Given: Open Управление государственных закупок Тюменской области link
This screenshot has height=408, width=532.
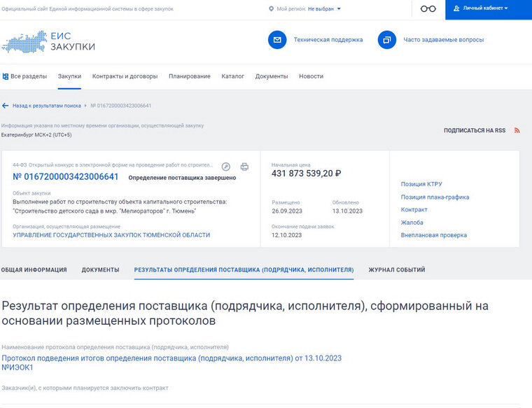Looking at the screenshot, I should [x=111, y=235].
